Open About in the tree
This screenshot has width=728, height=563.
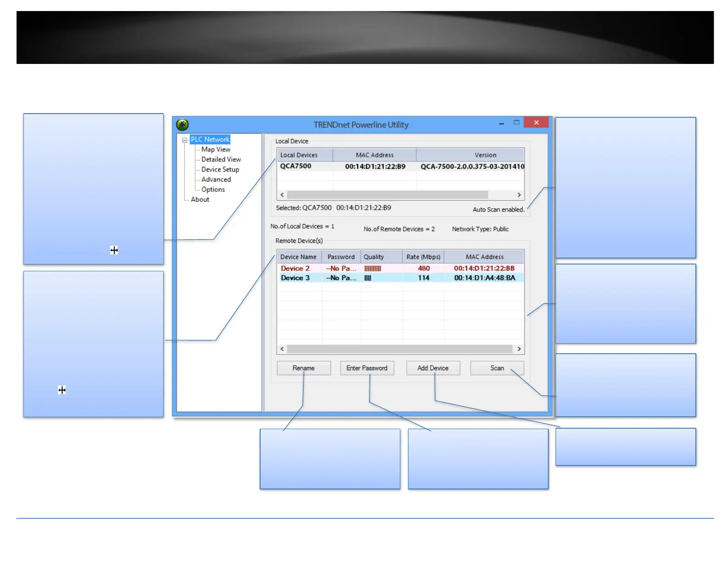[200, 200]
